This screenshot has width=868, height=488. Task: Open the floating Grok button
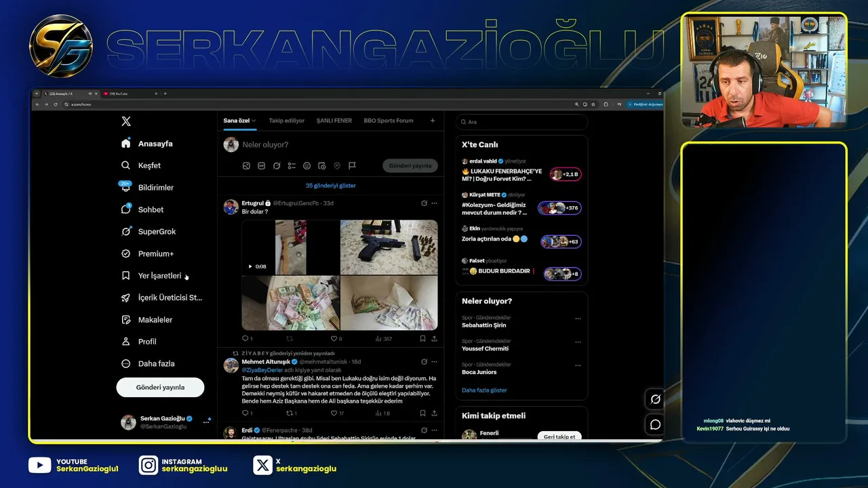[655, 399]
